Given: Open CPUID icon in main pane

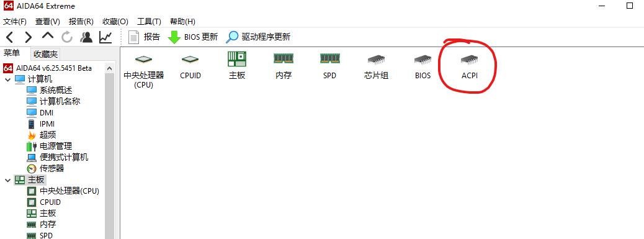Looking at the screenshot, I should point(190,66).
